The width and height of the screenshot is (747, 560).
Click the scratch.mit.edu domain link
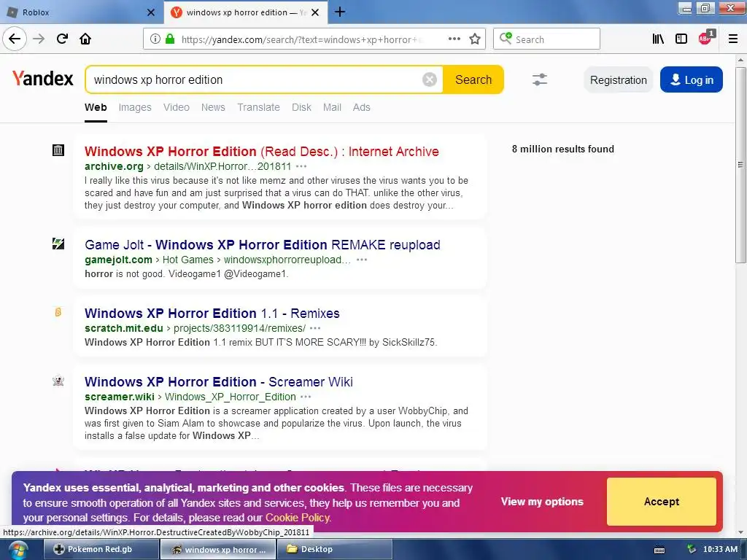pyautogui.click(x=124, y=328)
